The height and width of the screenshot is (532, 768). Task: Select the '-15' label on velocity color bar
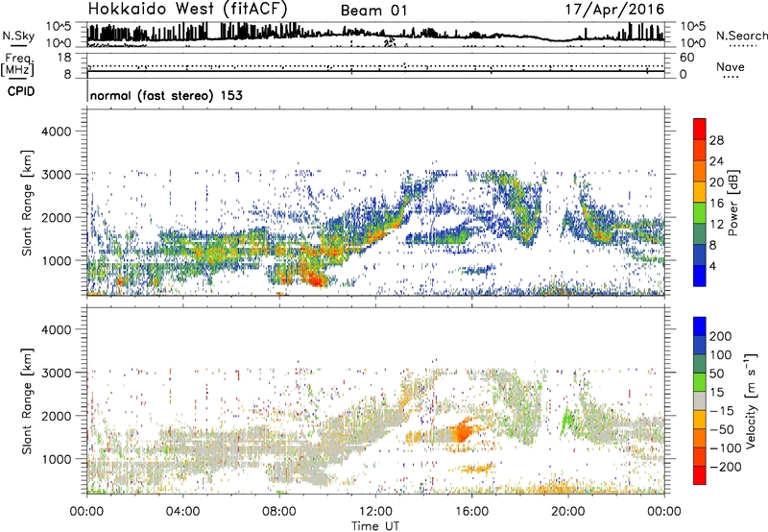pos(722,411)
